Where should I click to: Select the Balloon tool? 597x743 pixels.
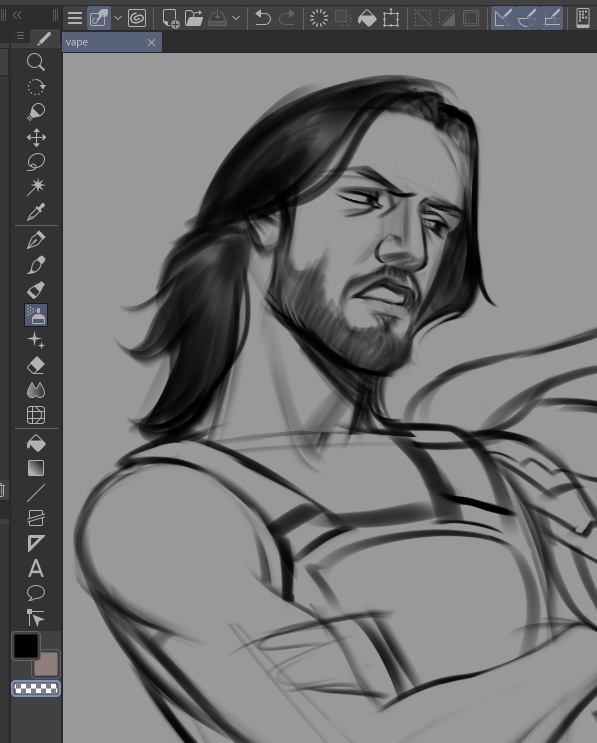tap(36, 593)
